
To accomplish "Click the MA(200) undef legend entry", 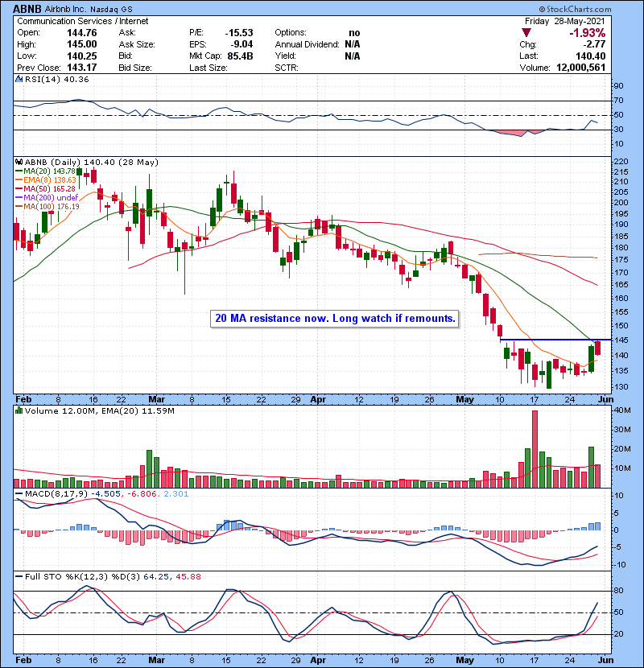I will [47, 198].
